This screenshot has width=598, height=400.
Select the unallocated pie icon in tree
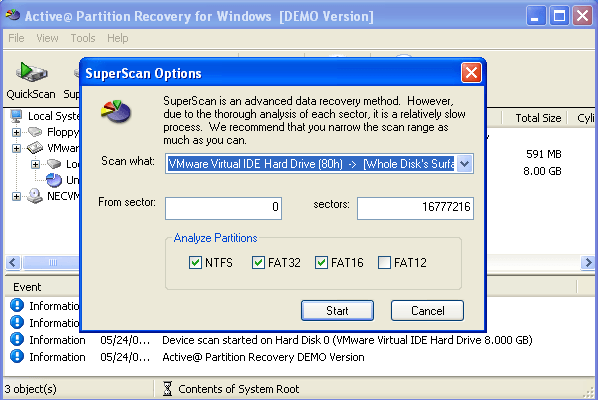[x=54, y=180]
